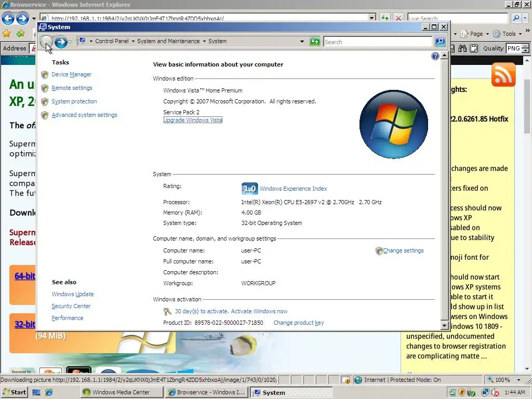Click the keys icon beside activation text
The image size is (532, 399).
click(167, 311)
